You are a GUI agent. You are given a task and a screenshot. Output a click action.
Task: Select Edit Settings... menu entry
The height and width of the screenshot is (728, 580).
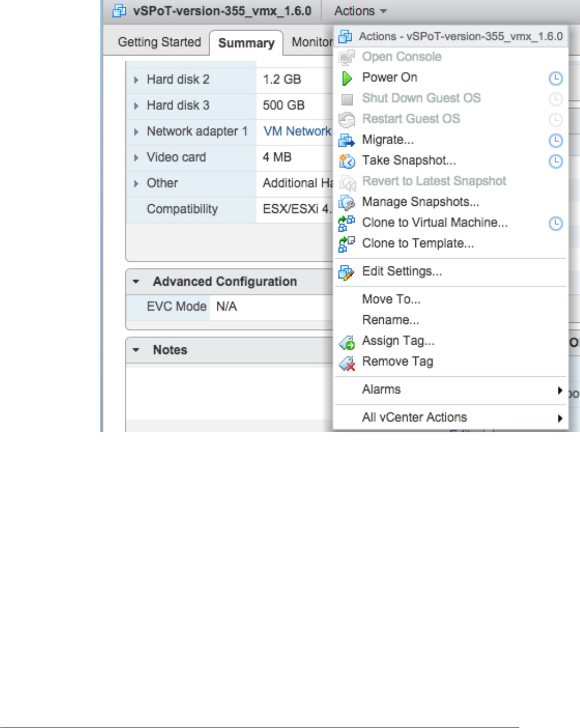(402, 271)
